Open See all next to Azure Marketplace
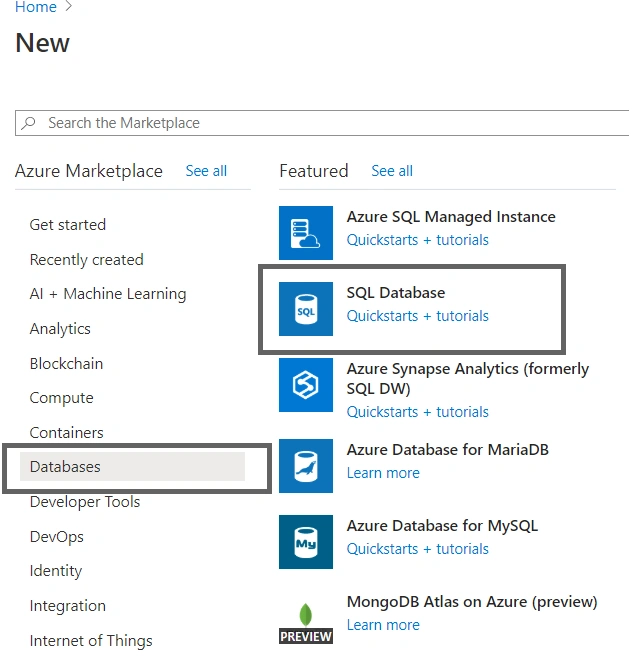The height and width of the screenshot is (666, 634). 206,171
